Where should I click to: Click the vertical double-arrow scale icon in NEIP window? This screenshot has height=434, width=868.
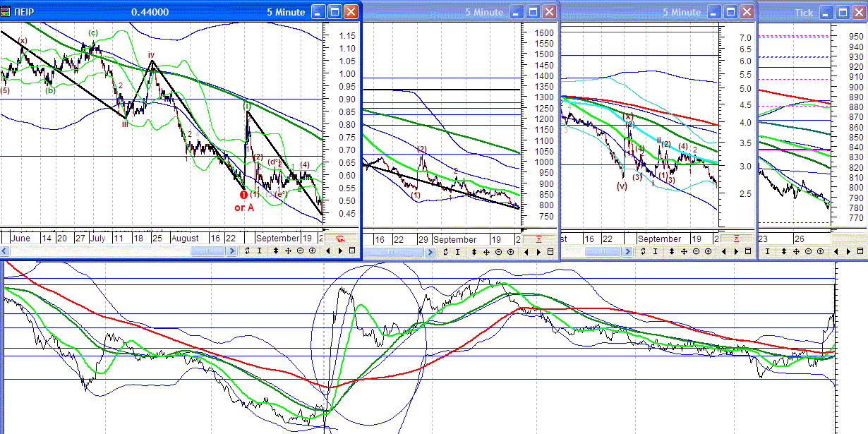tap(276, 251)
